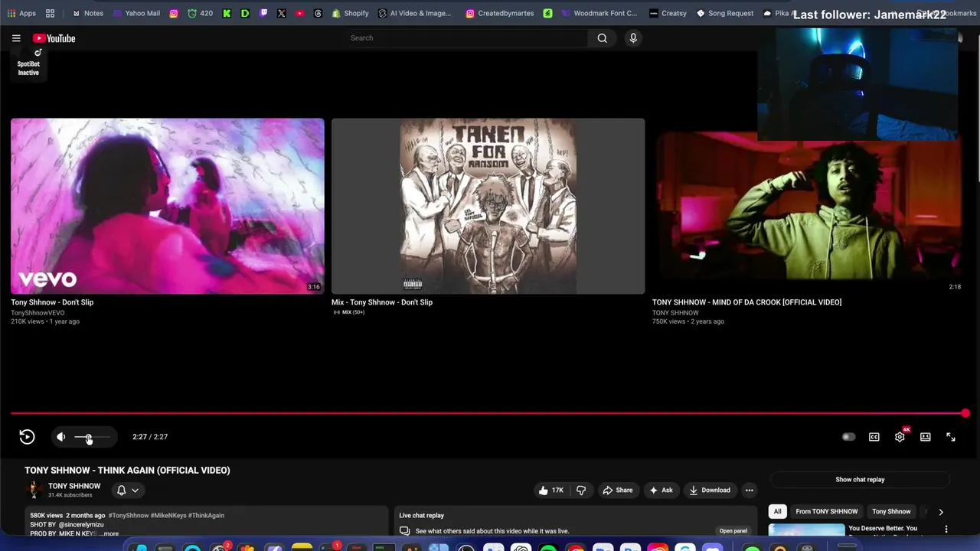Click Show chat replay

860,480
